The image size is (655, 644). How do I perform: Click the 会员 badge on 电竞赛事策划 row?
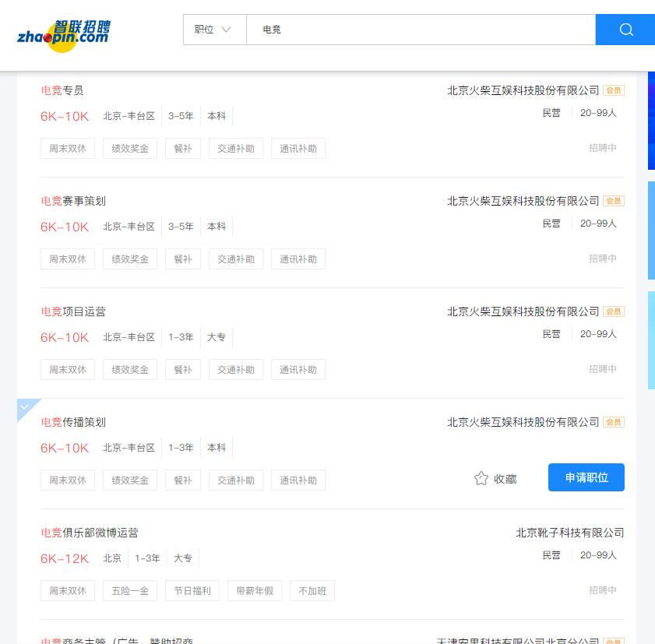[x=614, y=201]
